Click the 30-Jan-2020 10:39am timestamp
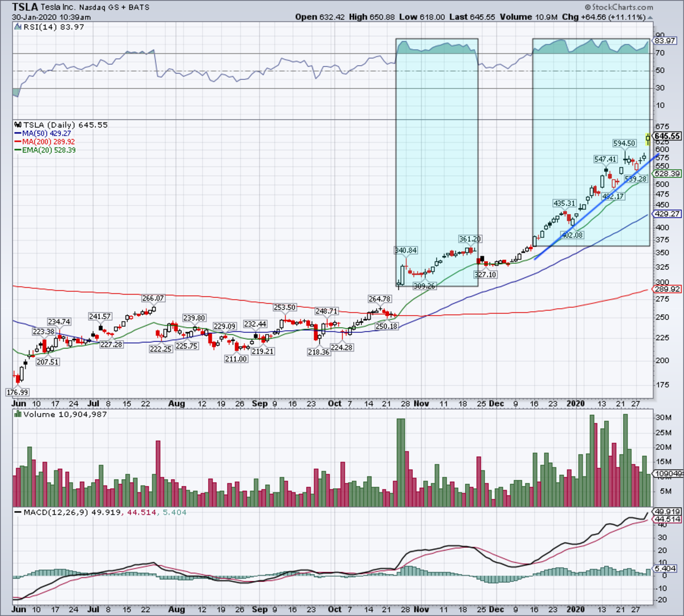The height and width of the screenshot is (616, 684). (51, 17)
